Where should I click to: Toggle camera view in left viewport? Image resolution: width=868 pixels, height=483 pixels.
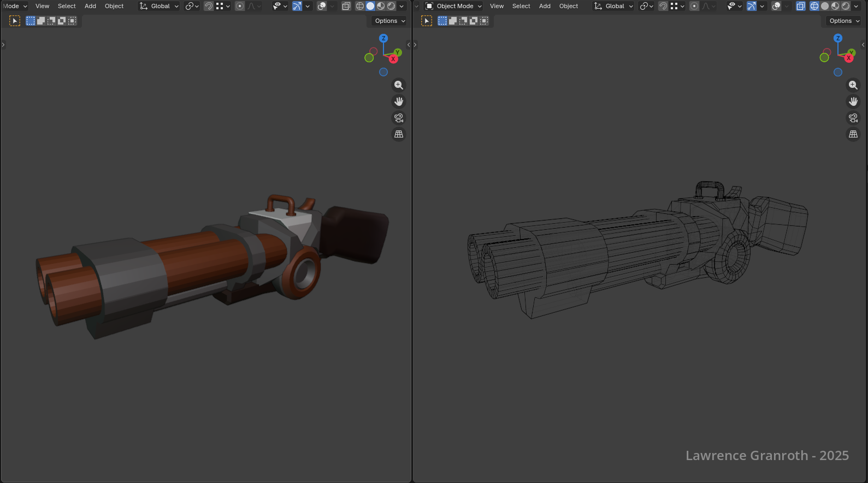click(x=399, y=118)
